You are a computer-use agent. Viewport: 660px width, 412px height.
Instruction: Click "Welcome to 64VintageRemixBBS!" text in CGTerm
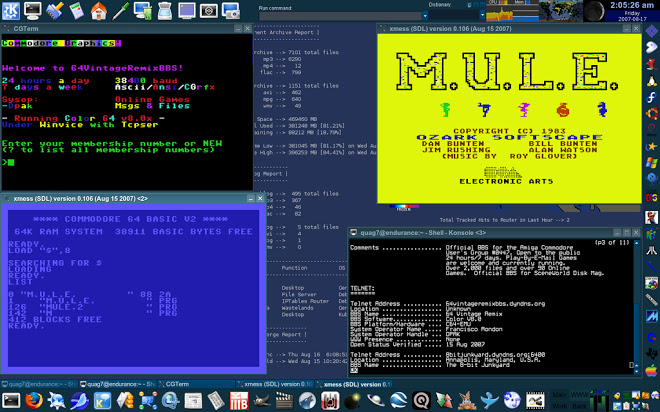coord(93,68)
